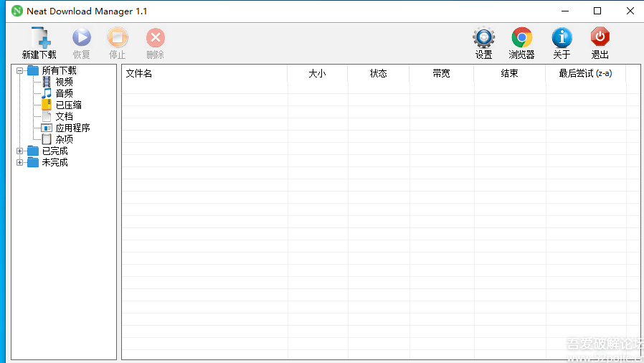Select the 文档 category in the tree
The height and width of the screenshot is (363, 644).
coord(64,117)
